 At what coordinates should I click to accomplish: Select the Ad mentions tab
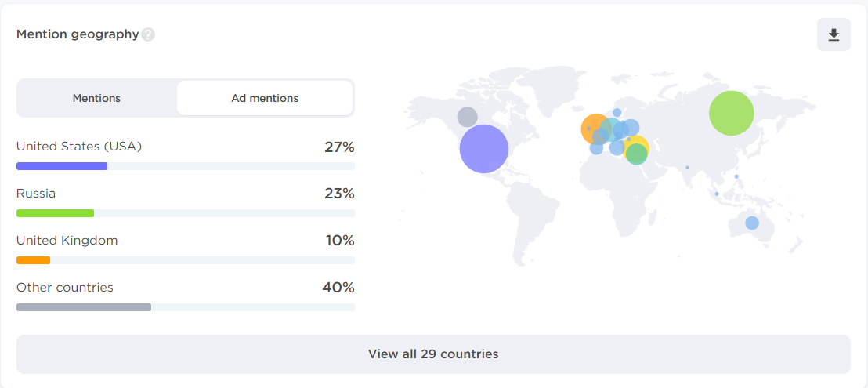pos(265,98)
